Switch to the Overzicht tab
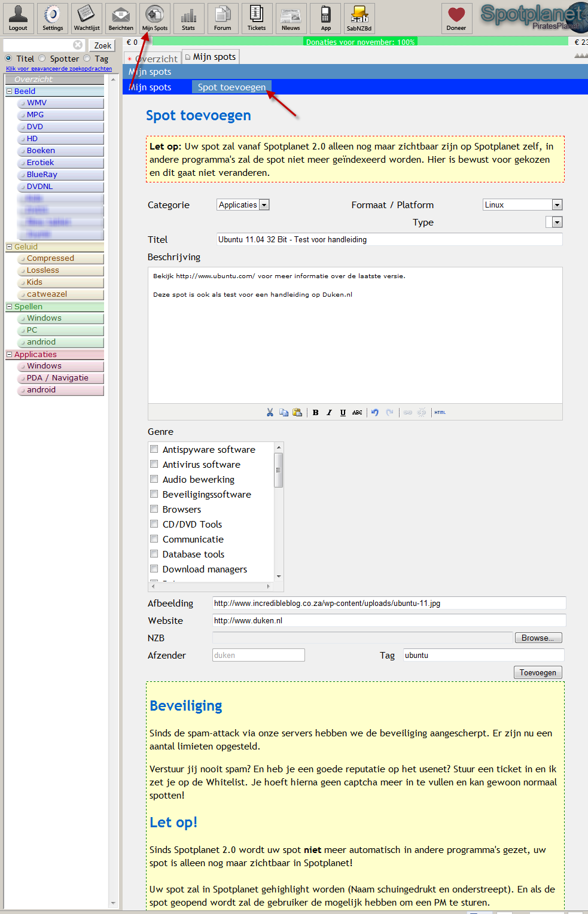The width and height of the screenshot is (588, 914). point(152,58)
